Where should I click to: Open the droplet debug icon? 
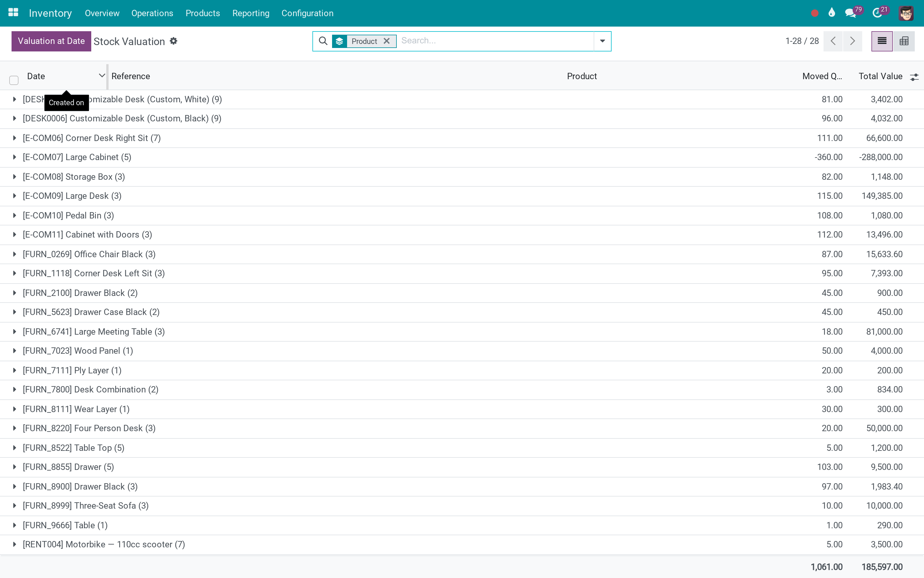[832, 13]
